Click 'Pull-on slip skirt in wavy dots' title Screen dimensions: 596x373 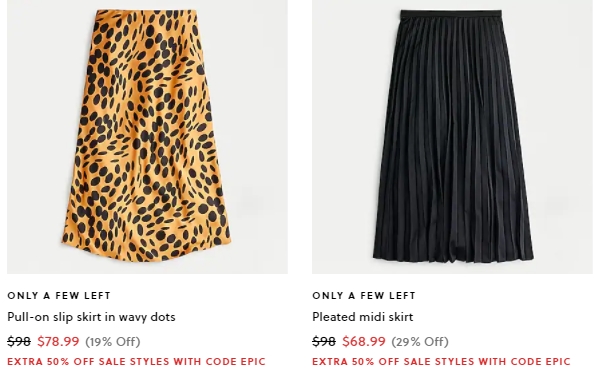click(91, 317)
